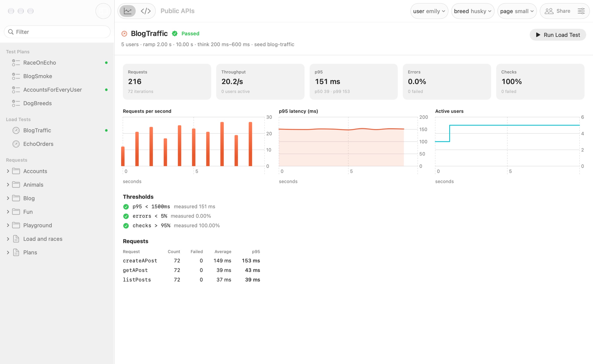
Task: Click the RaceOnEcho green status dot
Action: 106,63
